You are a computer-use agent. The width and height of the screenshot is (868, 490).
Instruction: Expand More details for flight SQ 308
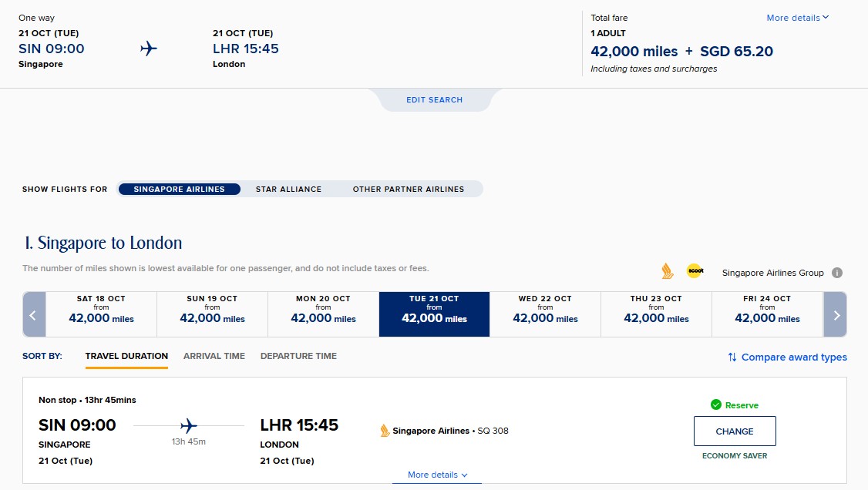(437, 475)
